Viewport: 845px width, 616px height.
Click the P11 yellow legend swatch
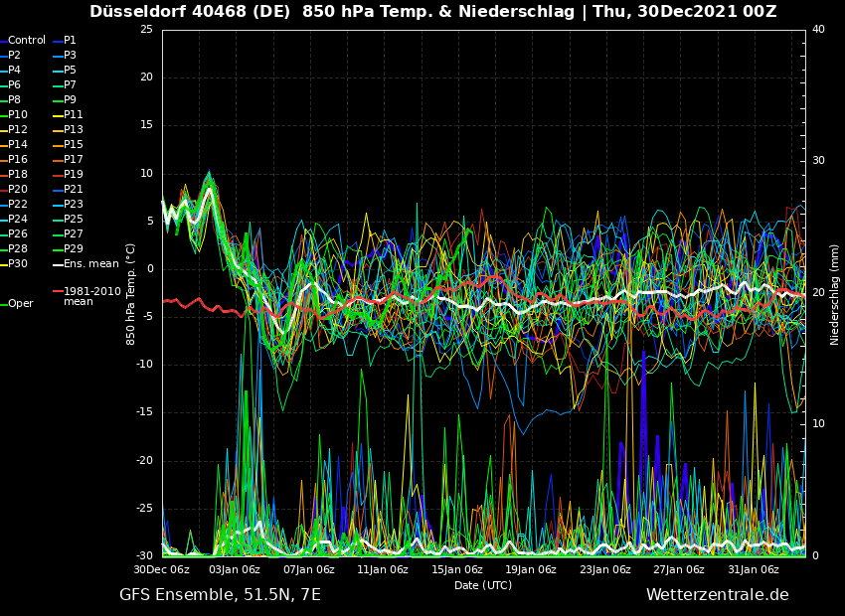point(58,115)
